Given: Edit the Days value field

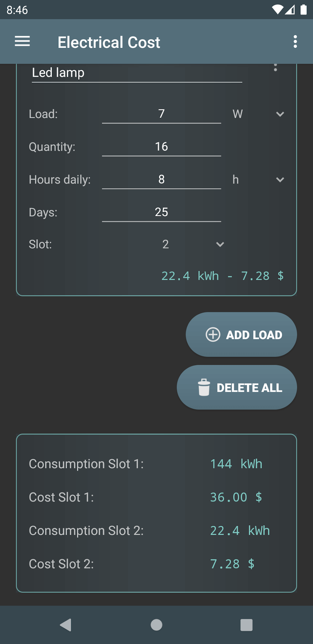Looking at the screenshot, I should [162, 212].
